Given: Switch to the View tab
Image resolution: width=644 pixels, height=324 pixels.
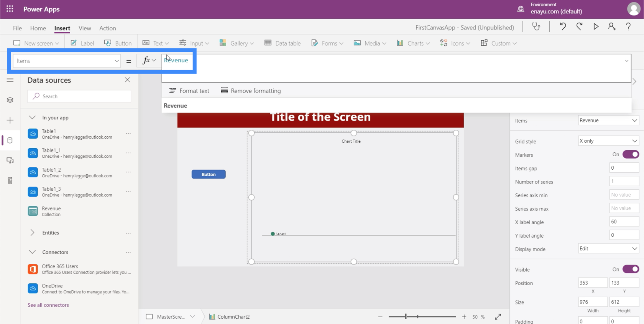Looking at the screenshot, I should (x=85, y=28).
